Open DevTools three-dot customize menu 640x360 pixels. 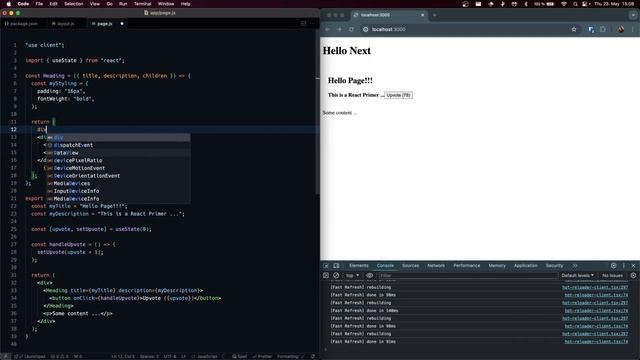click(x=624, y=266)
